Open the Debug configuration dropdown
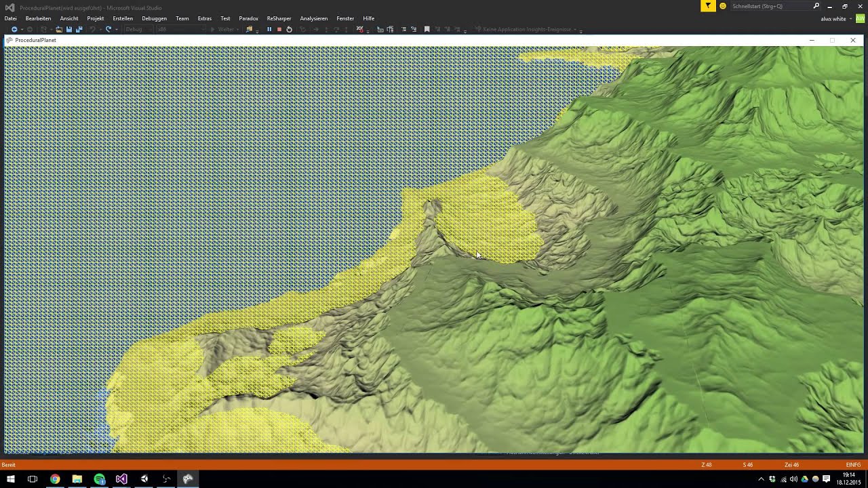868x488 pixels. coord(138,29)
